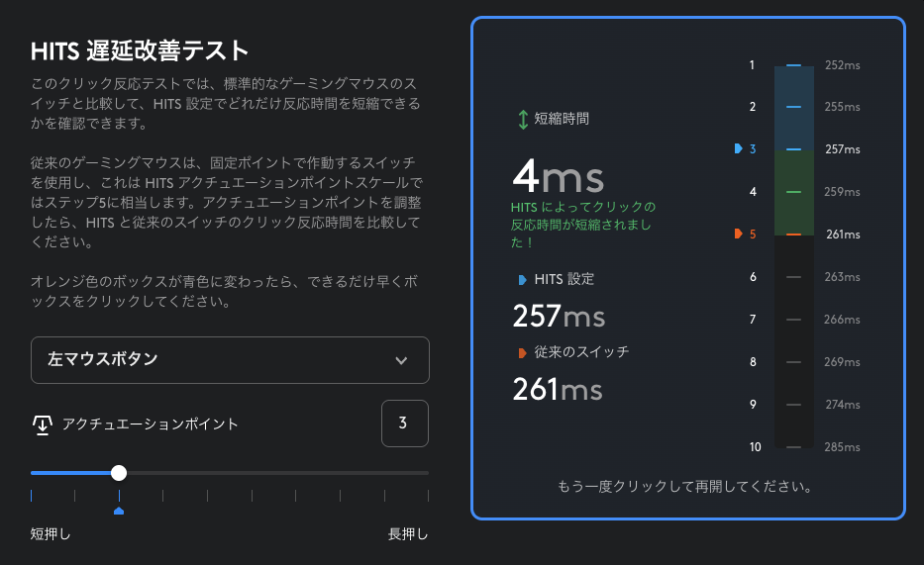Screen dimensions: 924x565
Task: Click the 259ms value at step 4
Action: (x=842, y=192)
